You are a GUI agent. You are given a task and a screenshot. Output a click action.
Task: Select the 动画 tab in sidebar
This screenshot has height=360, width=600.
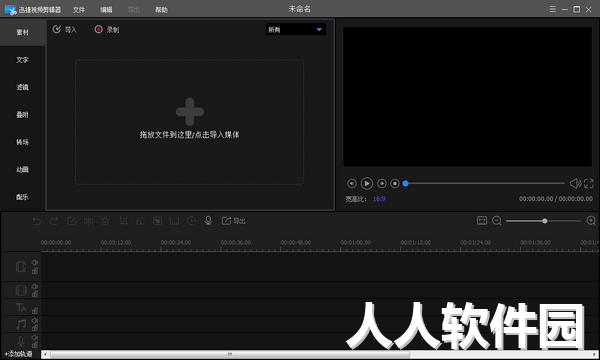pyautogui.click(x=23, y=169)
